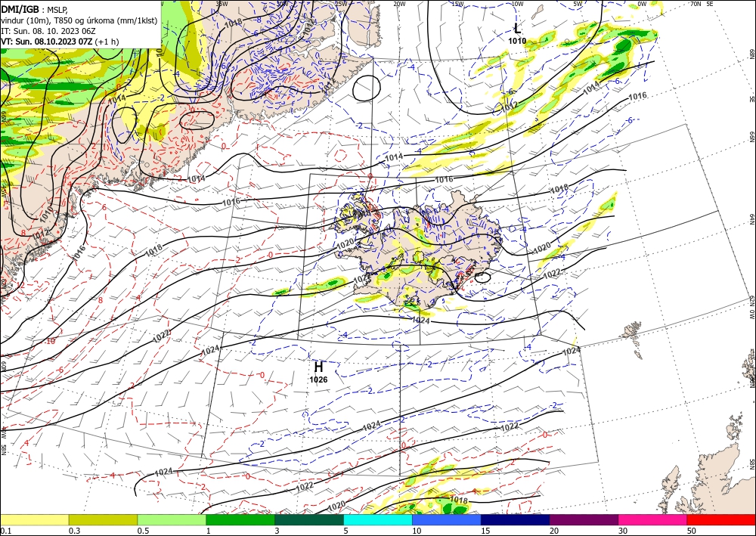Choose the purple 20–30 legend swatch
Viewport: 756px width, 536px height.
584,519
